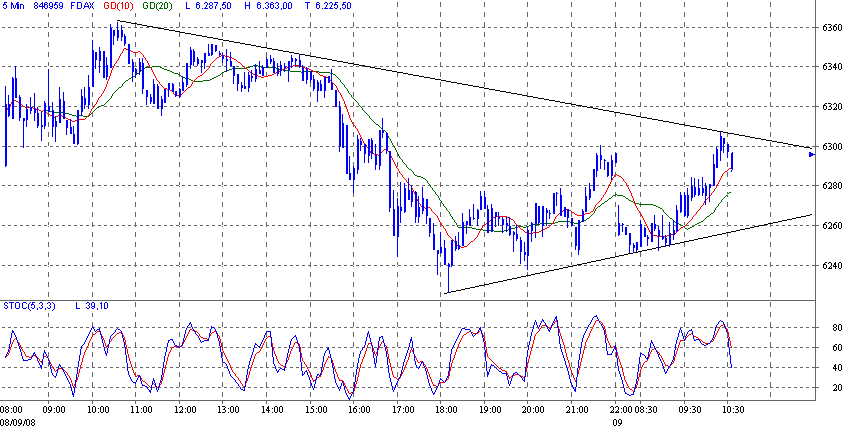
Task: Click the stochastic value L 39,10
Action: (x=92, y=306)
